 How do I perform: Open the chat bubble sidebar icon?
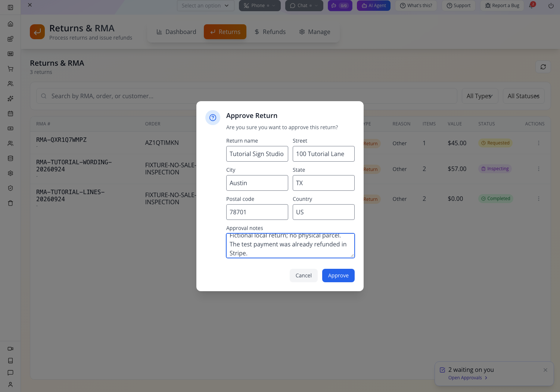pos(10,373)
